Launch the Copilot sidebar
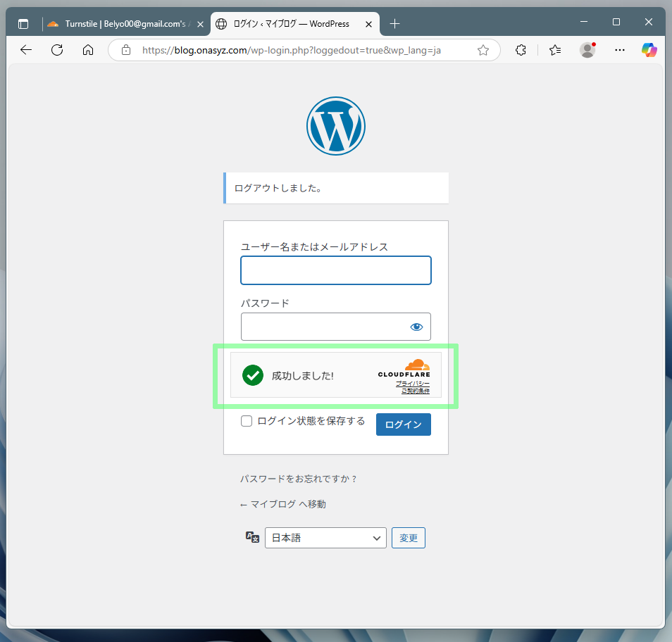Image resolution: width=672 pixels, height=642 pixels. coord(649,50)
